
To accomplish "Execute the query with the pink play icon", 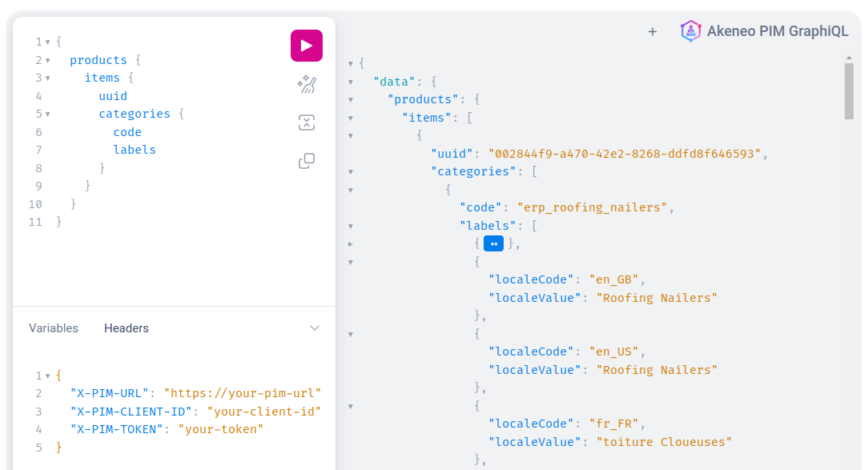I will click(307, 46).
